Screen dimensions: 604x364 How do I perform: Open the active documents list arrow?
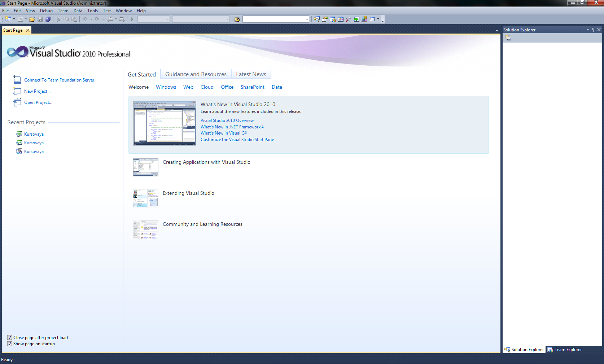[497, 31]
